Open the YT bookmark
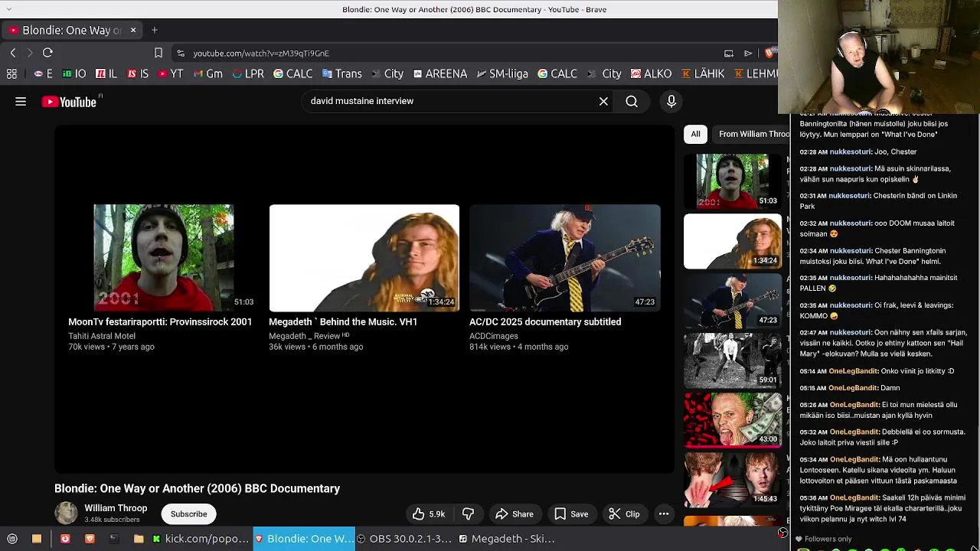Viewport: 980px width, 551px height. coord(171,73)
